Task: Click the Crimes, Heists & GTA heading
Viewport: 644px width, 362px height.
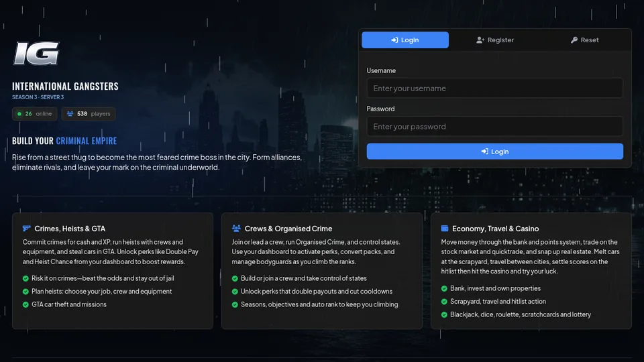Action: (70, 229)
